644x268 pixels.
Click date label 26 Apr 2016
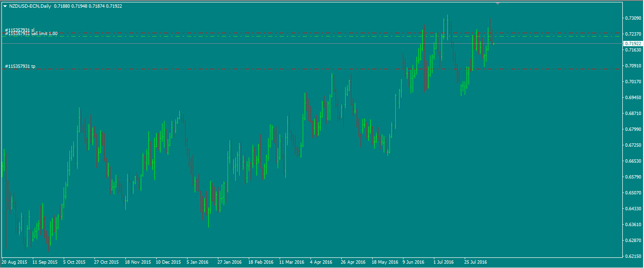tap(353, 262)
